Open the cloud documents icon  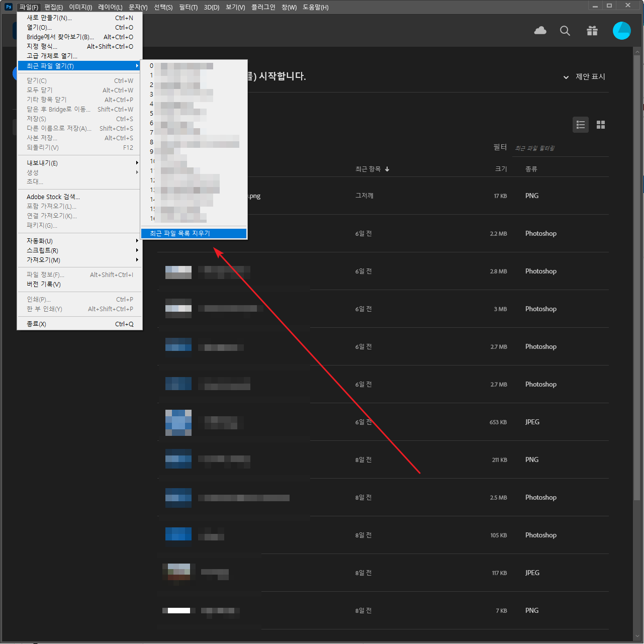(x=540, y=31)
